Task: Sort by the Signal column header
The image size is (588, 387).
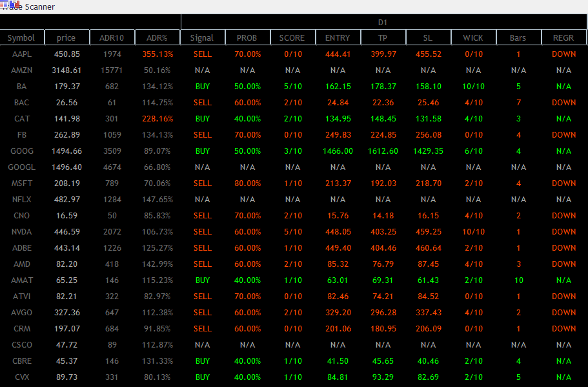Action: click(202, 38)
